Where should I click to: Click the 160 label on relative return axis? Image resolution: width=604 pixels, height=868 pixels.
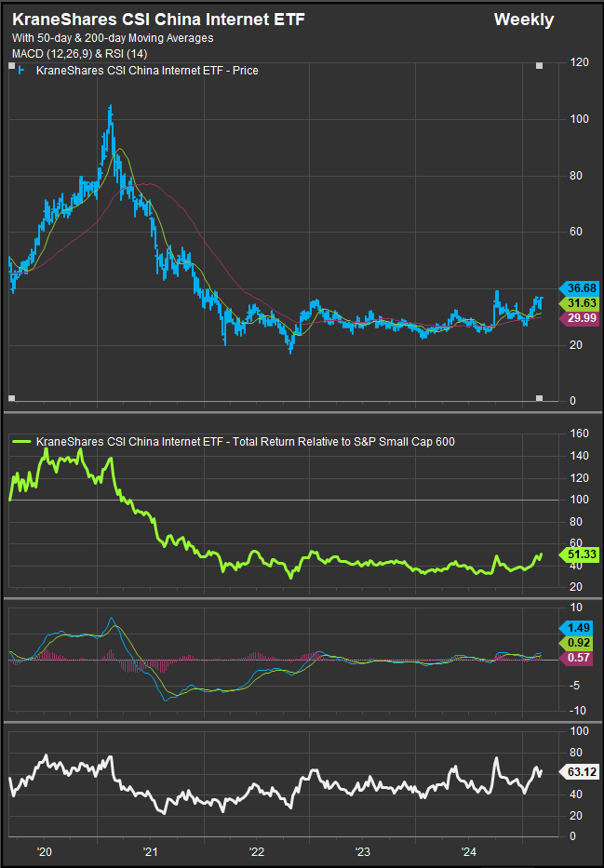pyautogui.click(x=580, y=434)
